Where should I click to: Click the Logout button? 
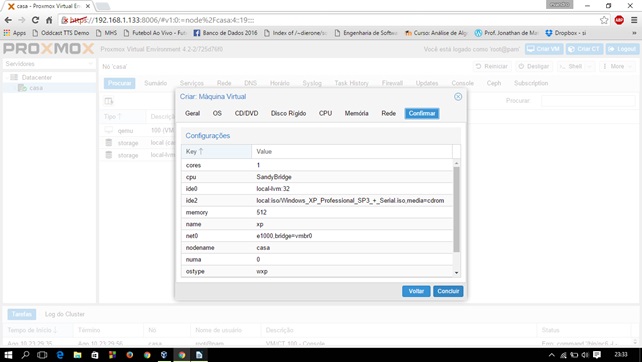(622, 49)
